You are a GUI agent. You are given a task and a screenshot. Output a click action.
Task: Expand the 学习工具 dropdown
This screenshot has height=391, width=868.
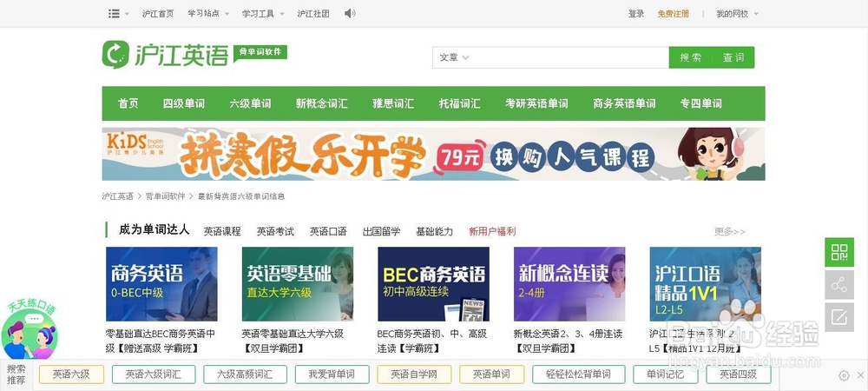(263, 13)
